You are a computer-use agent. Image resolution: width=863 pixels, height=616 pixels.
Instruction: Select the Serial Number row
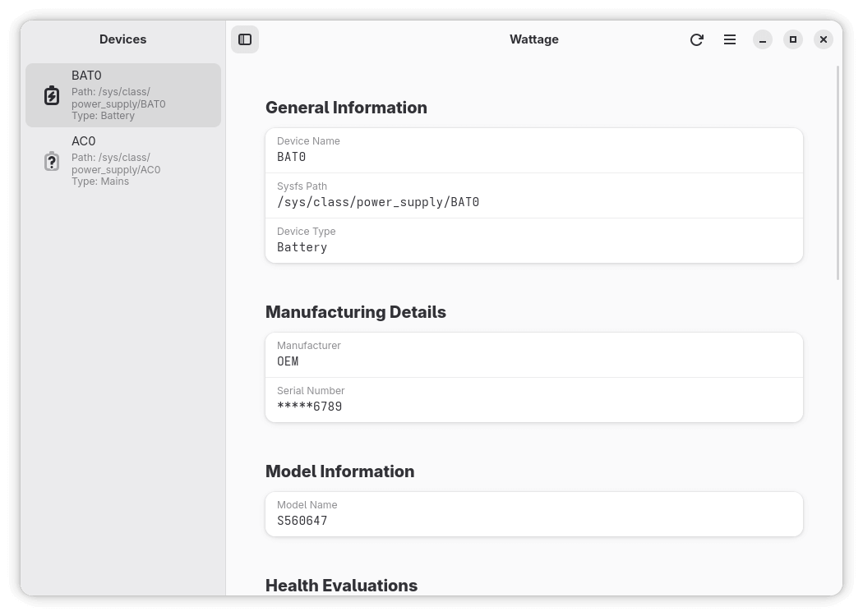[x=533, y=400]
